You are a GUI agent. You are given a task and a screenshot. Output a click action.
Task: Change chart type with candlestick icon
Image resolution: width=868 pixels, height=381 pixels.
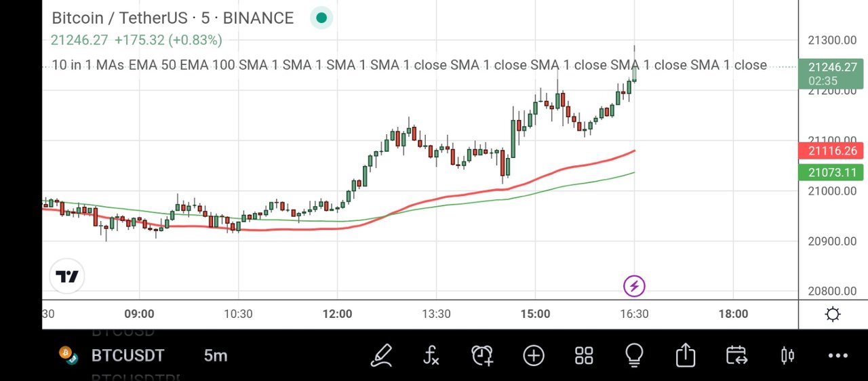point(787,355)
